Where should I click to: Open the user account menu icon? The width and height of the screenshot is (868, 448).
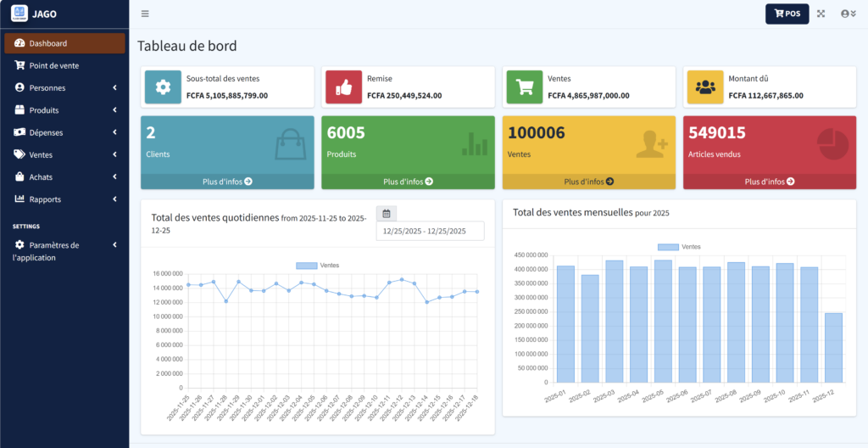pyautogui.click(x=848, y=14)
